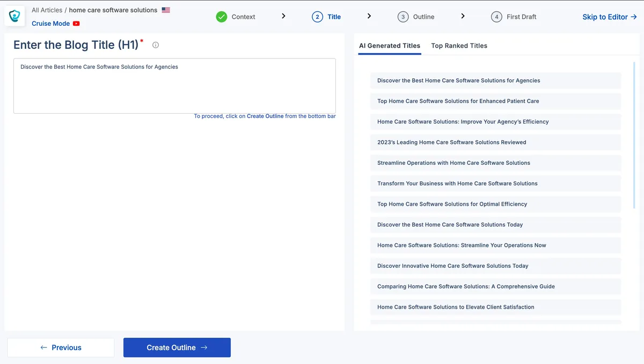Select the step 3 Outline circle icon
This screenshot has width=644, height=364.
coord(403,17)
